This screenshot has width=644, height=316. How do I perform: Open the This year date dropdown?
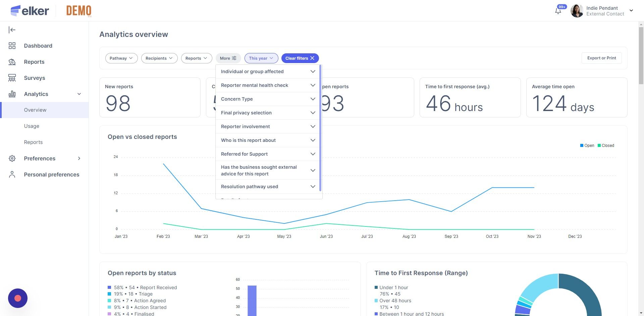tap(261, 58)
